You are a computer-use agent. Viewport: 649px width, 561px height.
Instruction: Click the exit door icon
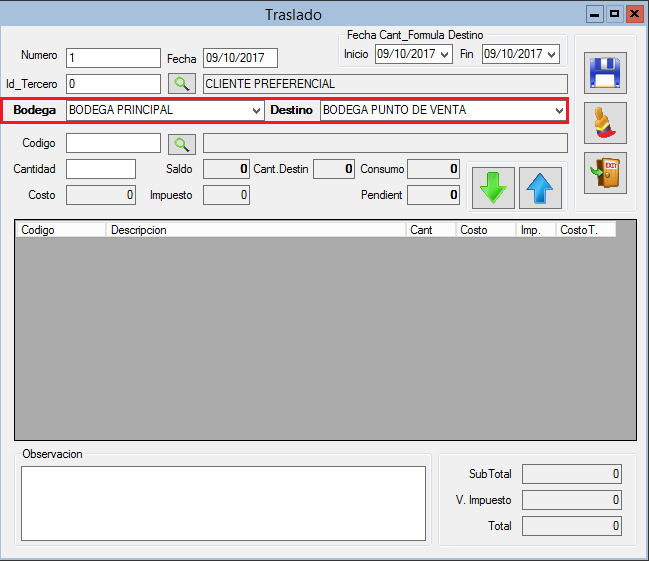[x=605, y=173]
